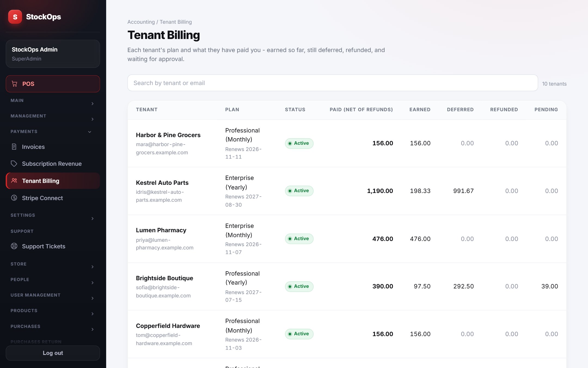Expand the PURCHASES sidebar section
The image size is (588, 368).
pos(53,327)
